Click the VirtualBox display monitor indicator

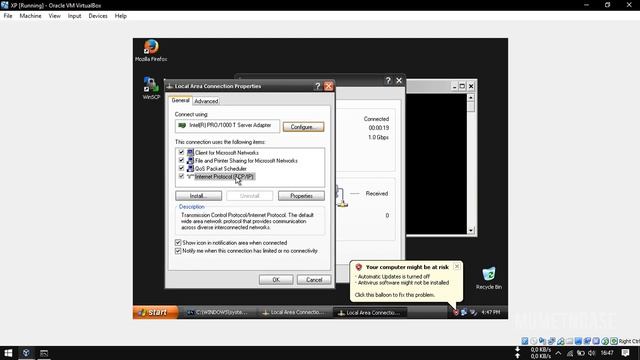pos(578,341)
